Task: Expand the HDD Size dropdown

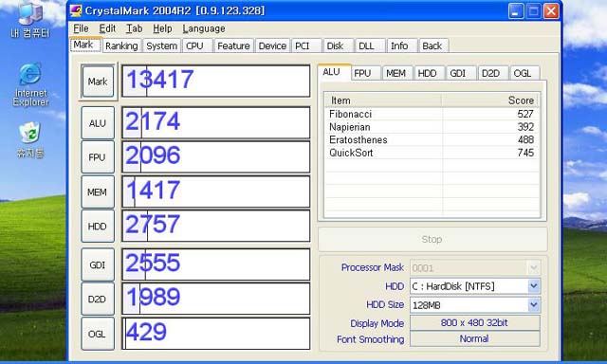Action: click(x=533, y=305)
